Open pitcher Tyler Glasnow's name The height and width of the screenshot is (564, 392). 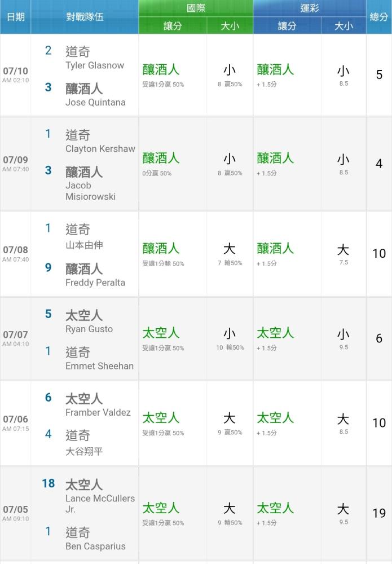[x=95, y=65]
